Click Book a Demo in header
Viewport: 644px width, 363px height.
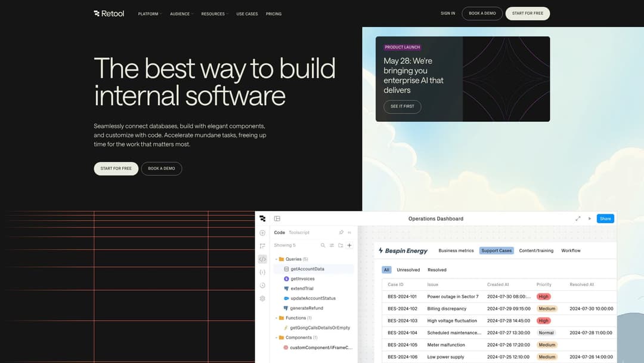482,14
